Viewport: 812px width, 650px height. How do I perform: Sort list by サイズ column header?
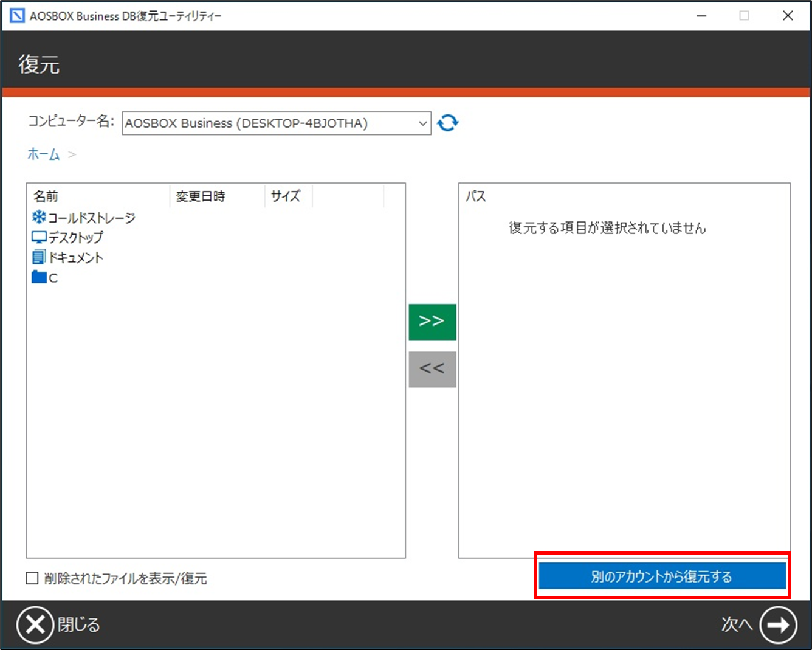click(286, 196)
